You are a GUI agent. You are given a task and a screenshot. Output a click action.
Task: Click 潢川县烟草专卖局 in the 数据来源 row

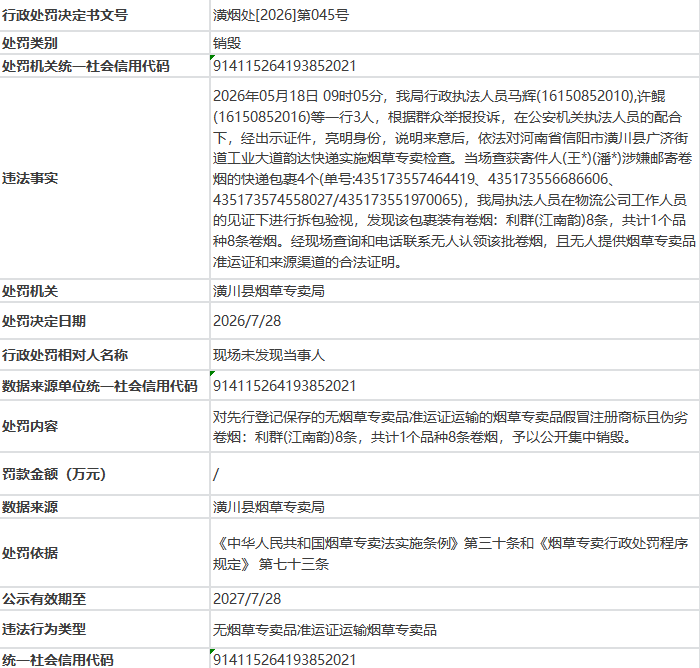click(269, 507)
